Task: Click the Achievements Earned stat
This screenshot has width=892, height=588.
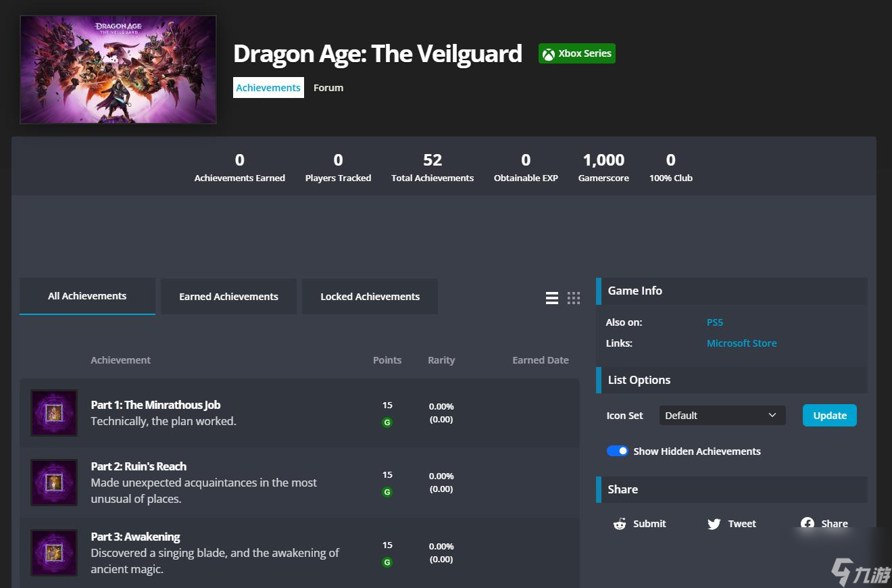Action: pos(240,168)
